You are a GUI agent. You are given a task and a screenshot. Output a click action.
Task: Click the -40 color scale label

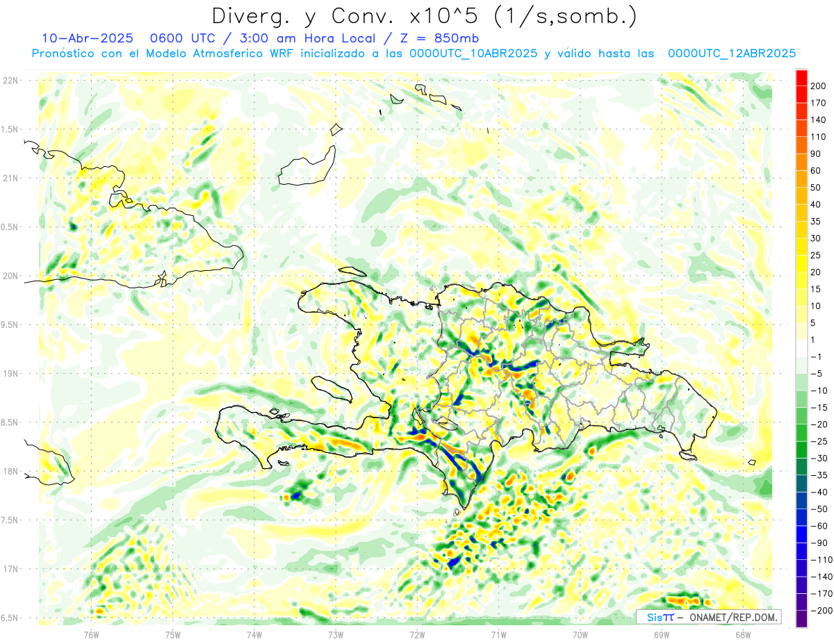tap(821, 492)
